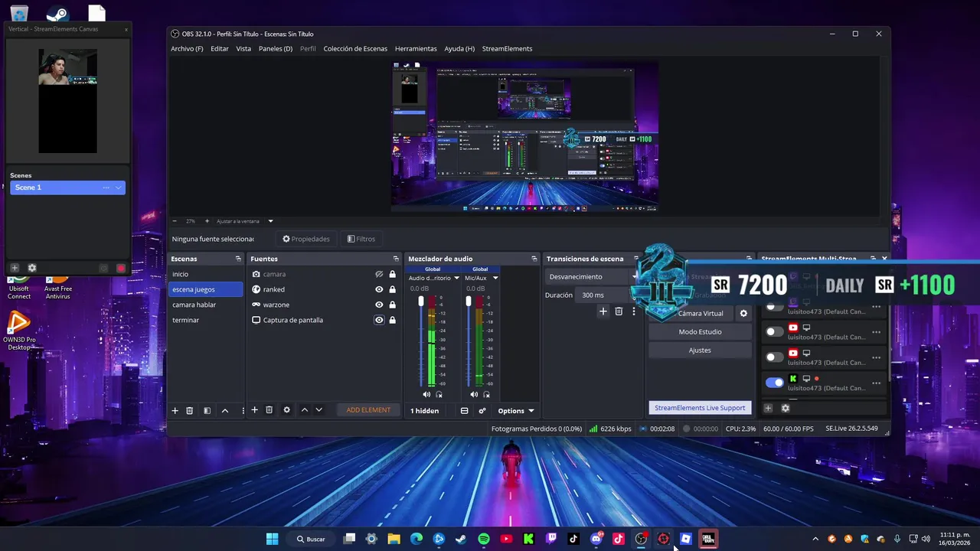The width and height of the screenshot is (980, 551).
Task: Remove the selected source with the Fuentes trash icon
Action: [x=269, y=410]
